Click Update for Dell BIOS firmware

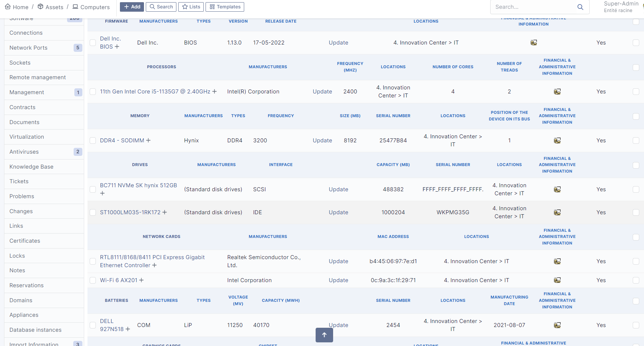pos(339,43)
